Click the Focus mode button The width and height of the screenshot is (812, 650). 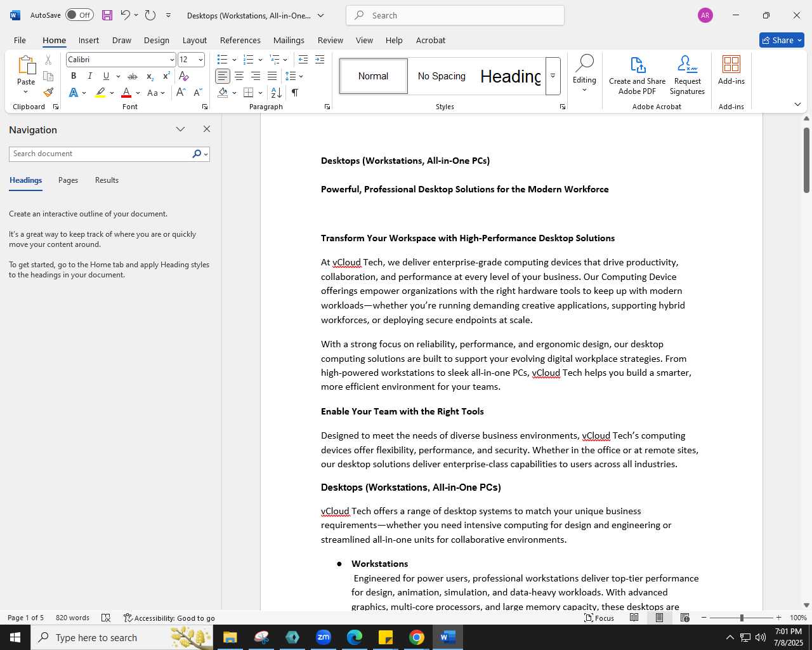(x=599, y=618)
